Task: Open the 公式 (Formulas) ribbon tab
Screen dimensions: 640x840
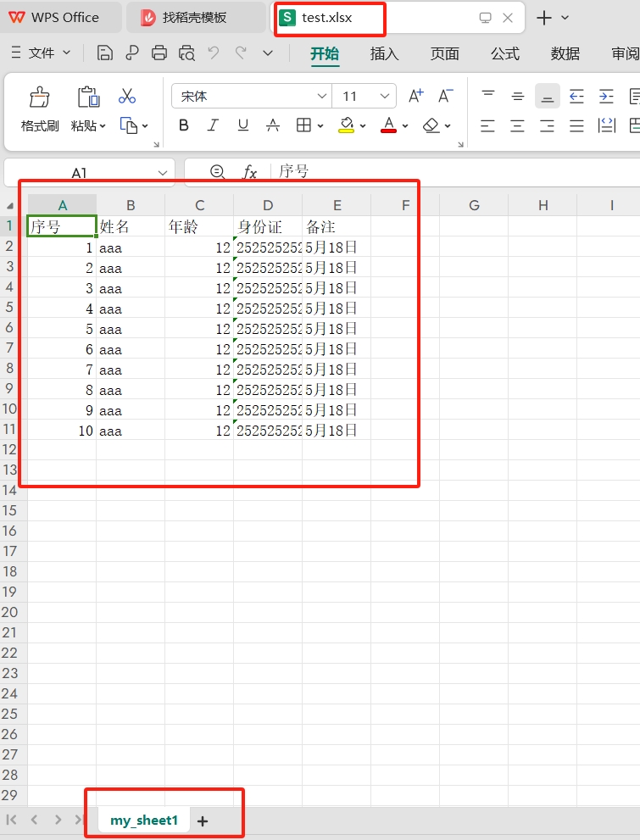Action: click(x=504, y=53)
